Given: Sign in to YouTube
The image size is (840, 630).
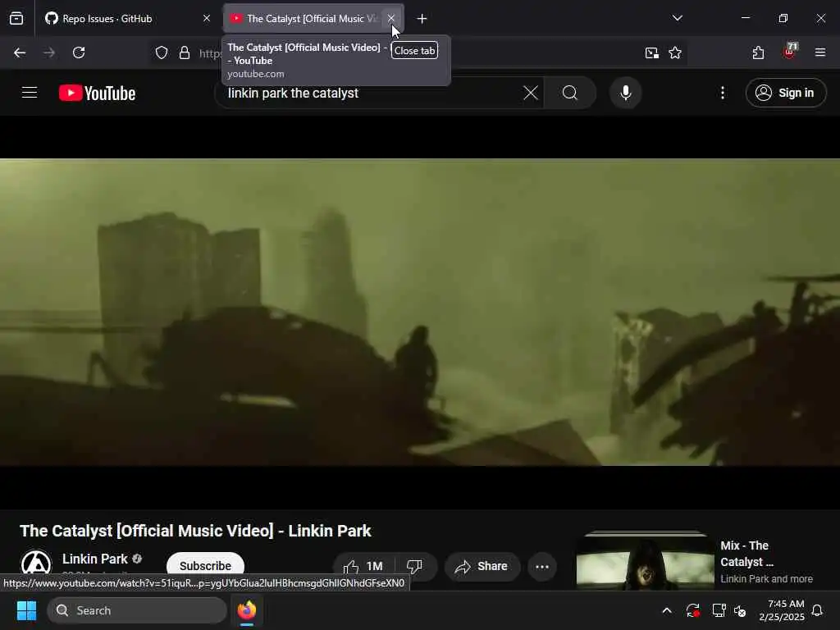Looking at the screenshot, I should point(786,94).
